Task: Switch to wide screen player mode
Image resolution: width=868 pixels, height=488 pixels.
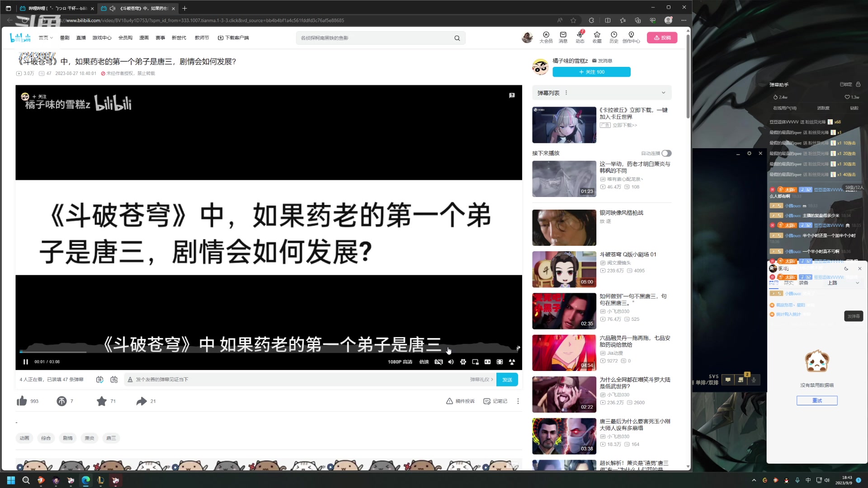Action: click(487, 362)
